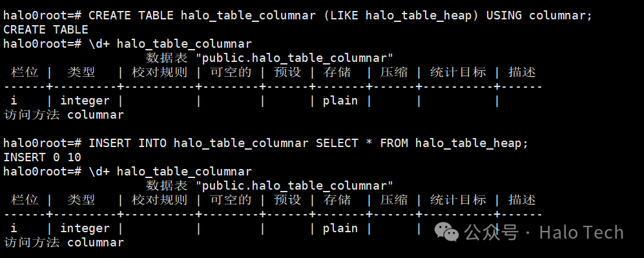
Task: Click the plain storage value in first table
Action: tap(340, 101)
